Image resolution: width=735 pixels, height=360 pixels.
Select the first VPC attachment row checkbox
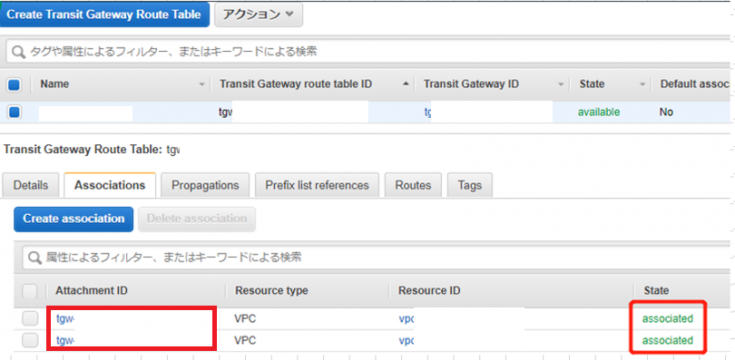[x=30, y=319]
